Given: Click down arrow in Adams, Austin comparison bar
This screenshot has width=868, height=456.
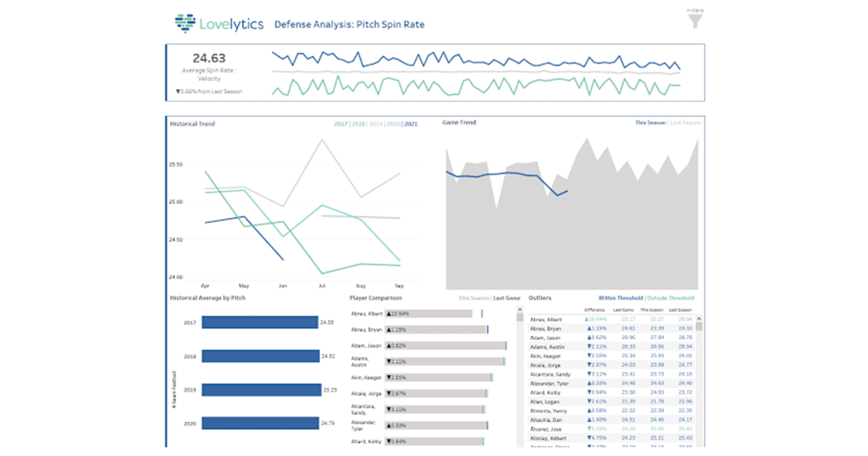Looking at the screenshot, I should click(390, 361).
